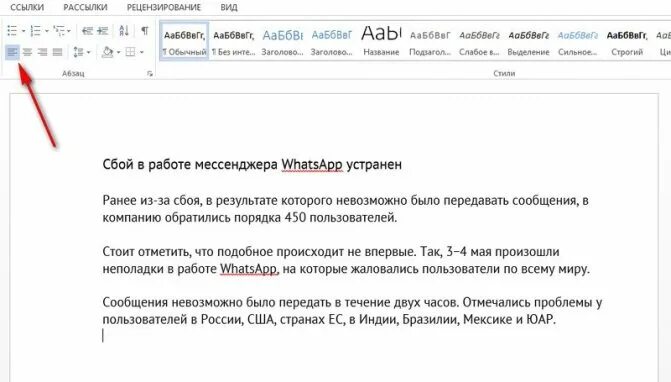Show paragraph marks with the pilcrow icon
671x382 pixels.
point(145,31)
